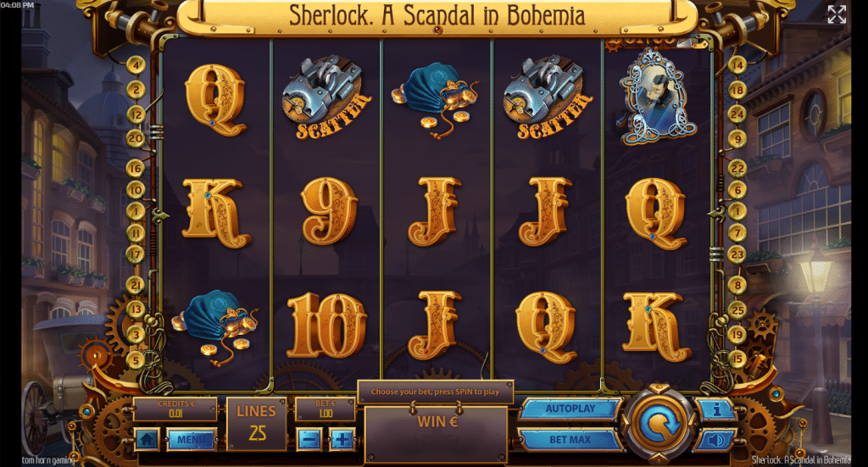Select payline number 14 marker
The image size is (868, 467).
point(737,65)
